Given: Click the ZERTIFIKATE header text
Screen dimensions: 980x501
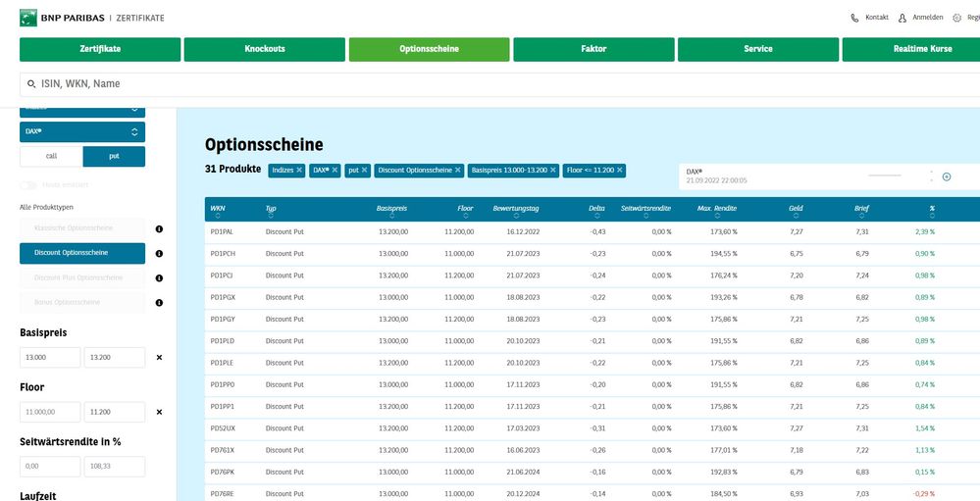Looking at the screenshot, I should point(140,18).
